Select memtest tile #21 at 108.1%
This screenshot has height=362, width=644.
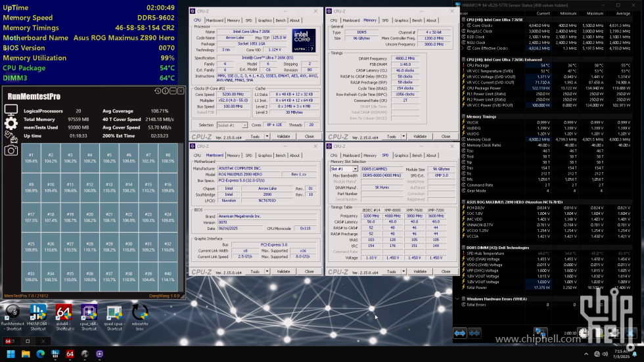[x=109, y=217]
